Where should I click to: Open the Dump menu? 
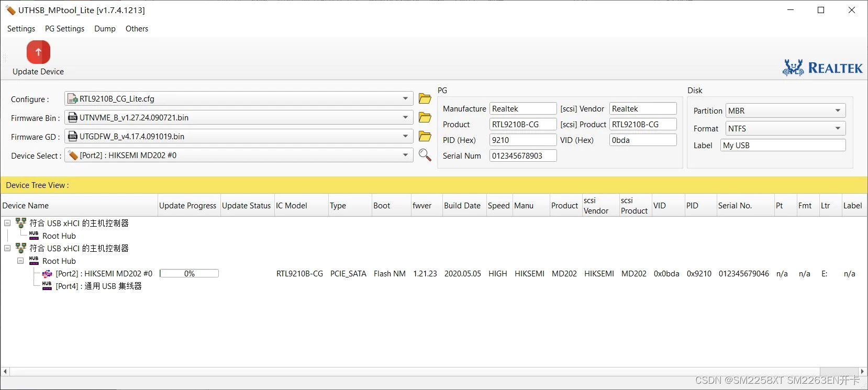[x=105, y=29]
